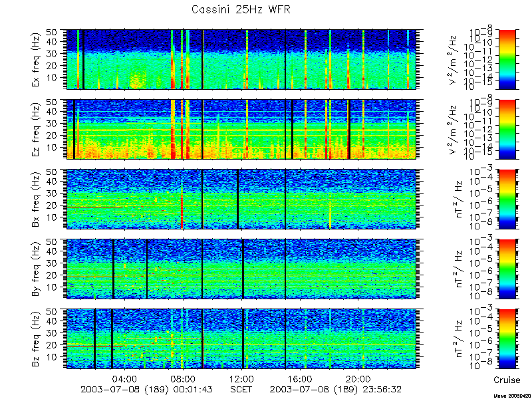Viewport: 532px width, 399px height.
Task: Click the 20:00 time axis label
Action: (x=358, y=378)
